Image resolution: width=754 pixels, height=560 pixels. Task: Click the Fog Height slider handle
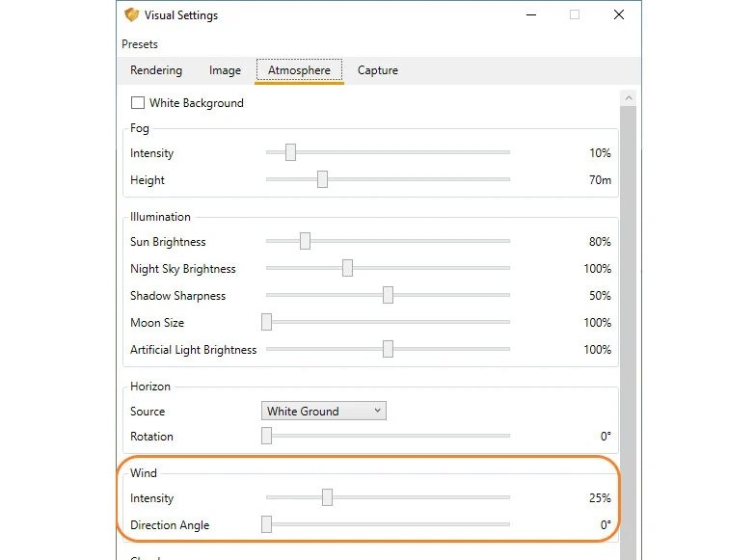[322, 179]
